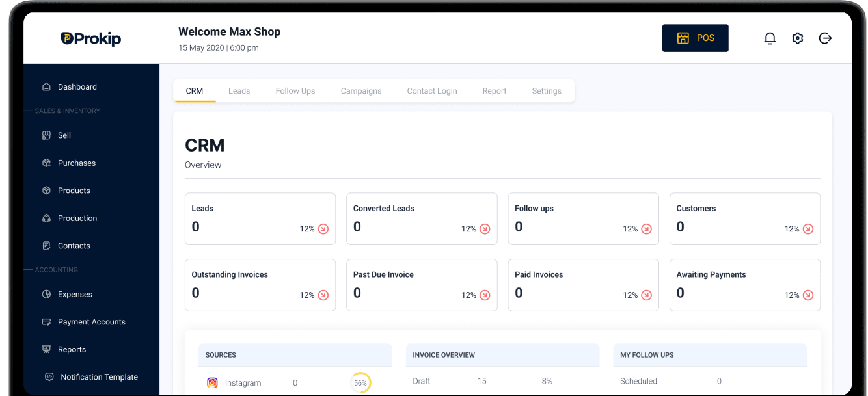Click the Products cube icon
Viewport: 868px width, 396px height.
coord(46,191)
